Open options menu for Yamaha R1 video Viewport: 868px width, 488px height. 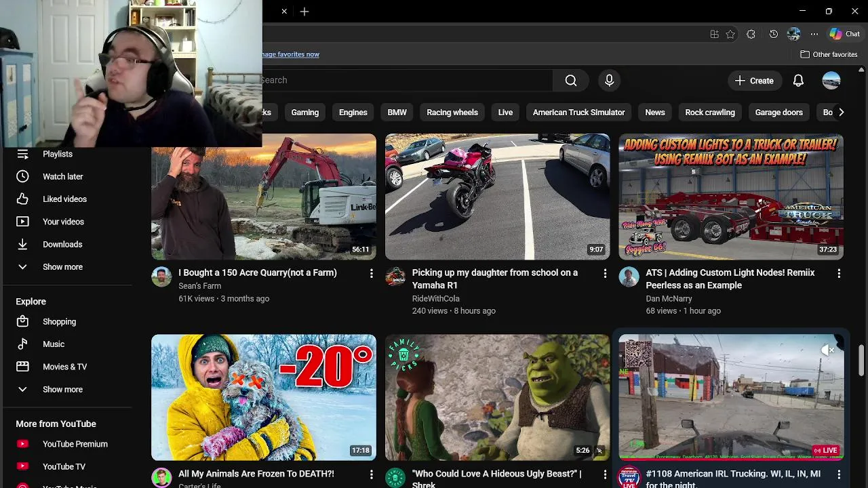[605, 273]
